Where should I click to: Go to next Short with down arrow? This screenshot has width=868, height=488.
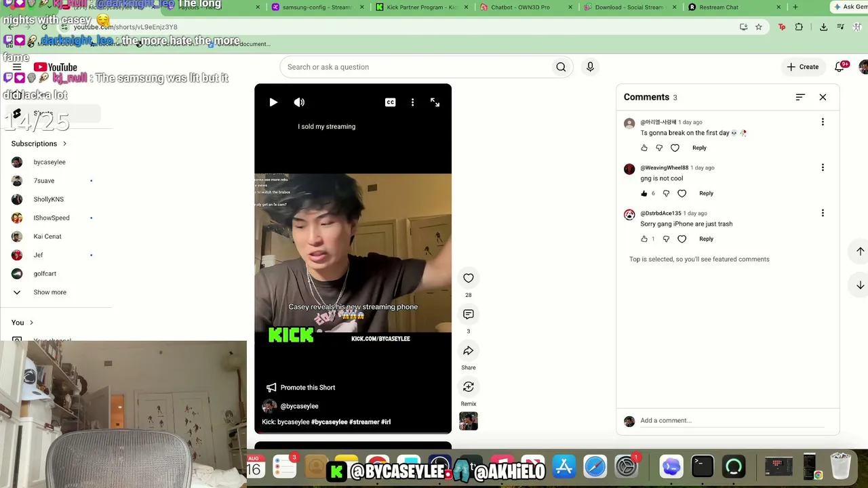coord(860,285)
